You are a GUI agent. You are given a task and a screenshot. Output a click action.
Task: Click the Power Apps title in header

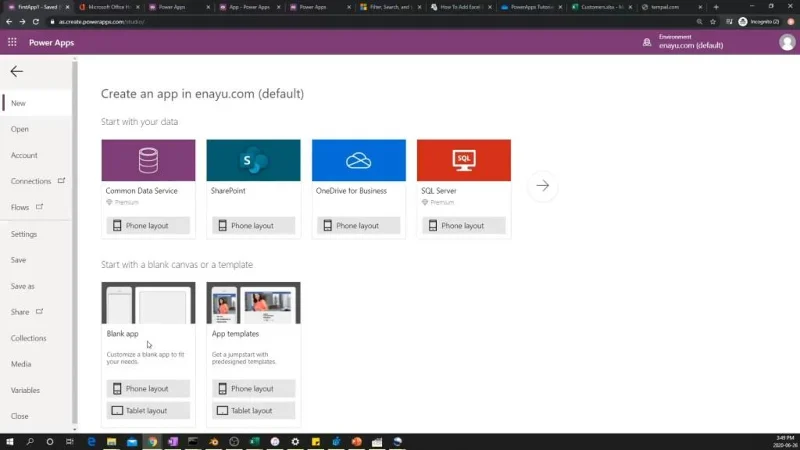tap(52, 43)
